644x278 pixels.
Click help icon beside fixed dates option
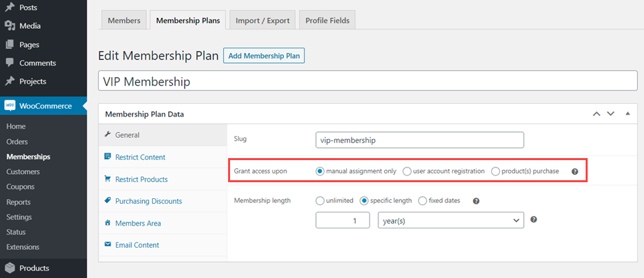pyautogui.click(x=476, y=201)
